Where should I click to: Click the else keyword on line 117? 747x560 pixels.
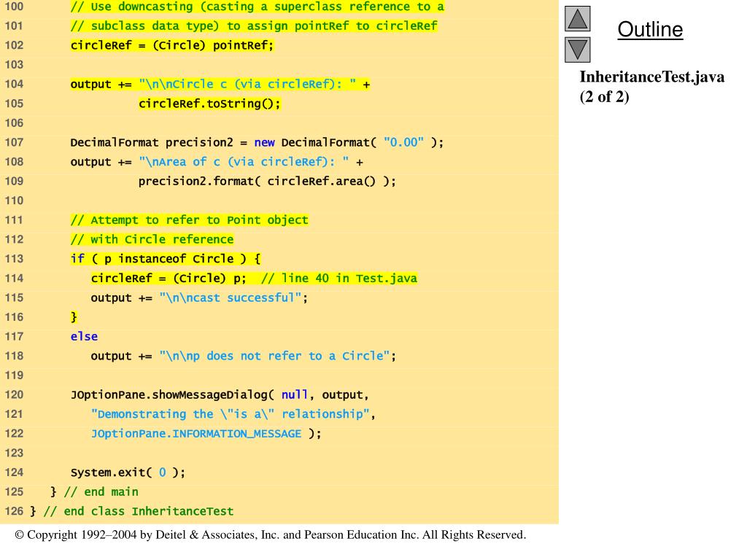[84, 337]
